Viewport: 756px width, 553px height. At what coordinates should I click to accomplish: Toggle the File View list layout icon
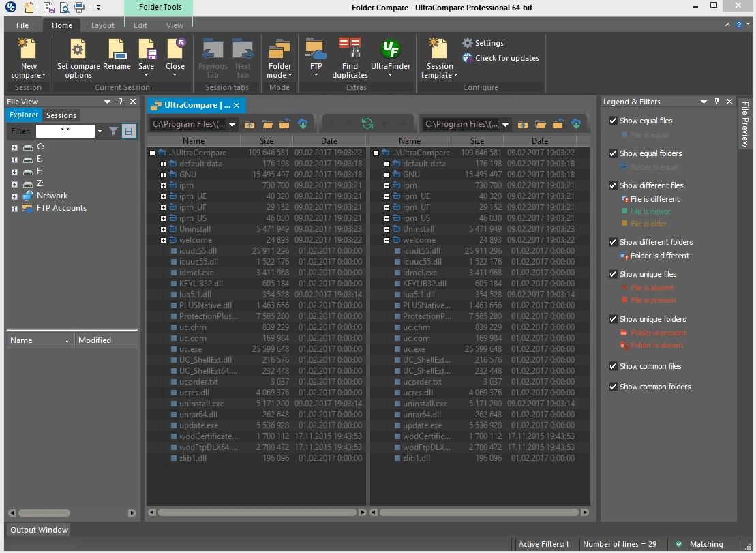coord(129,131)
